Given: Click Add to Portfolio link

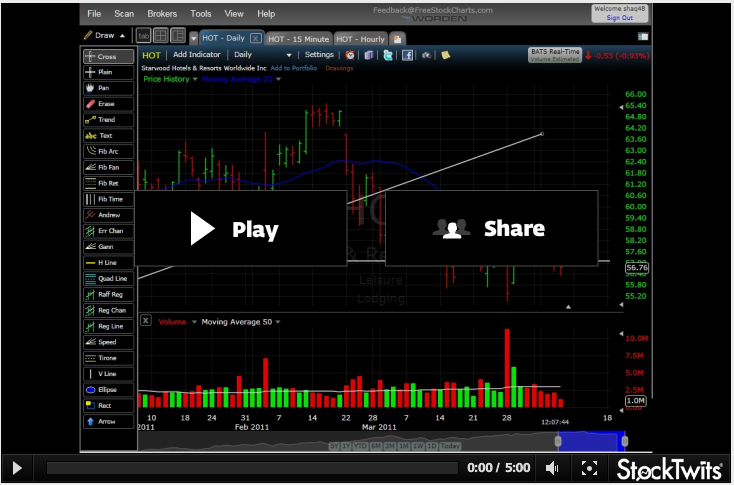Looking at the screenshot, I should coord(294,68).
